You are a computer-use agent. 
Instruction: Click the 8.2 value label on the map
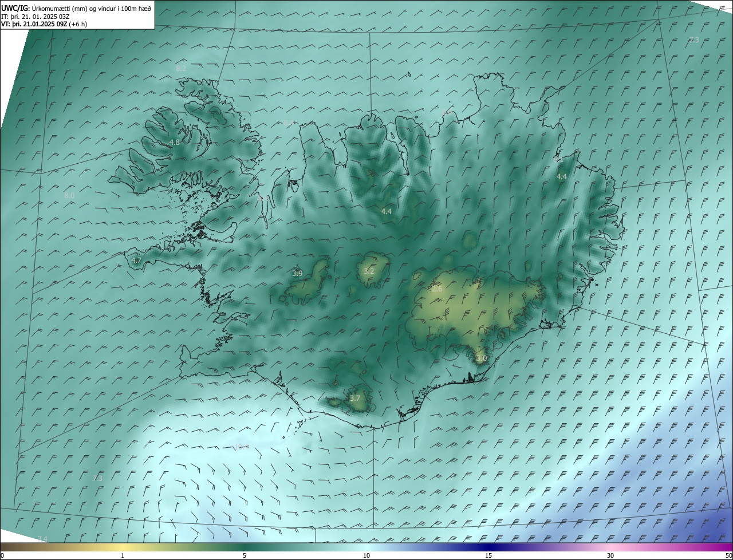click(x=181, y=68)
